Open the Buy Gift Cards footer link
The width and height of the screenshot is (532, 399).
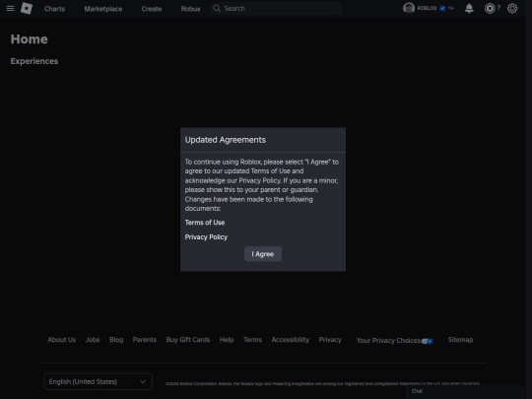(x=187, y=340)
